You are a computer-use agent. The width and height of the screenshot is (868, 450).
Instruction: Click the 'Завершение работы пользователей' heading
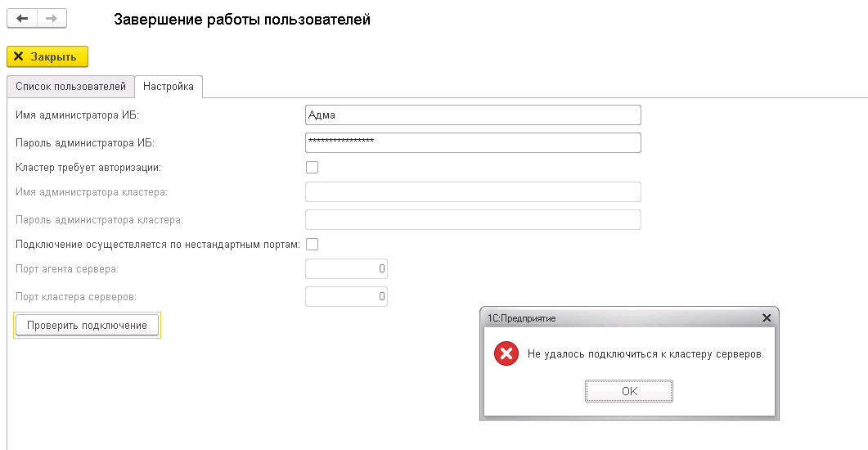(242, 20)
